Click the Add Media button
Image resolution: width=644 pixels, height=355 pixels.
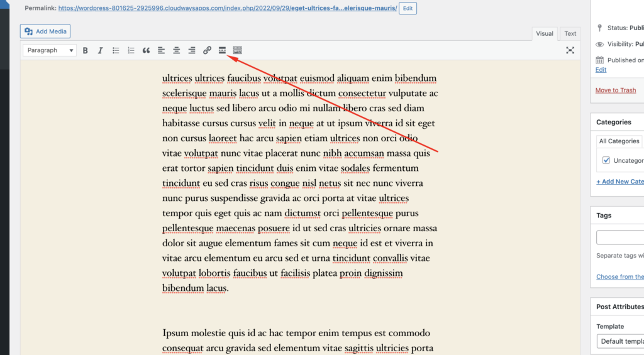pyautogui.click(x=45, y=31)
